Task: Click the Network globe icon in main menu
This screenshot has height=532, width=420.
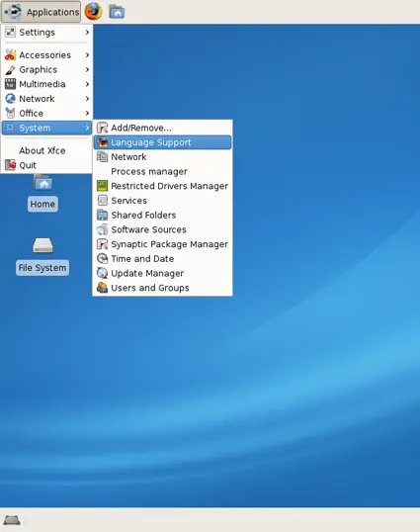Action: click(x=11, y=99)
